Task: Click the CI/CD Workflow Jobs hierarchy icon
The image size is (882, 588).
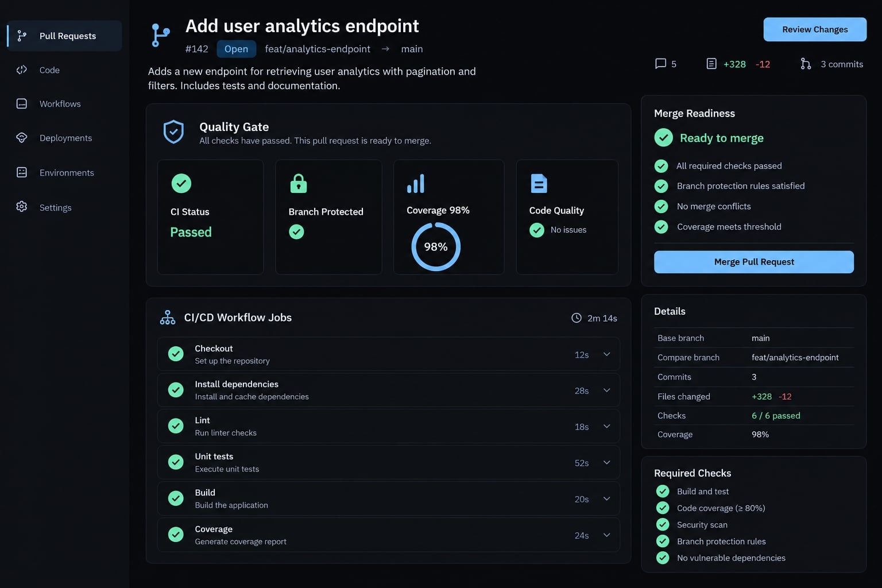Action: click(168, 318)
